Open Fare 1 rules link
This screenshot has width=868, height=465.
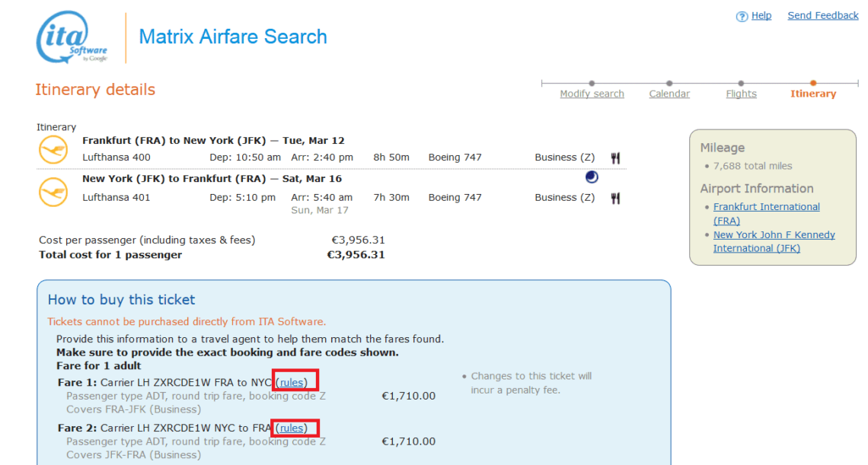click(x=291, y=383)
